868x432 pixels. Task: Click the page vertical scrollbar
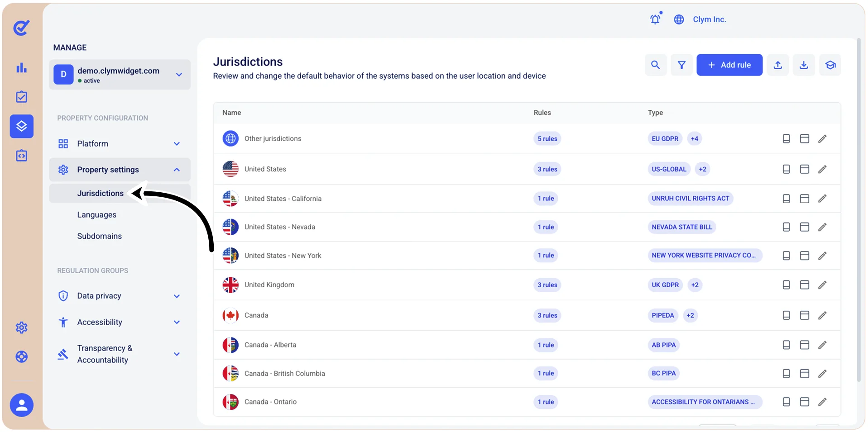coord(858,210)
